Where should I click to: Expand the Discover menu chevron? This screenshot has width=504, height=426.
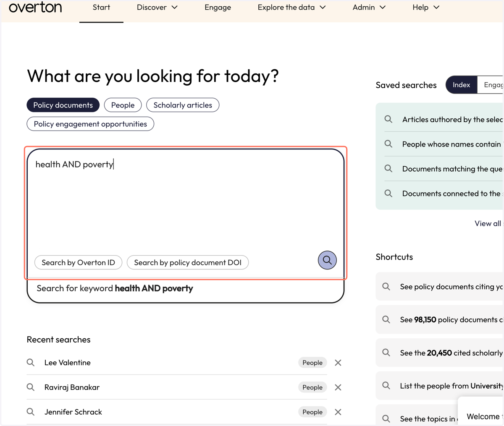point(175,8)
